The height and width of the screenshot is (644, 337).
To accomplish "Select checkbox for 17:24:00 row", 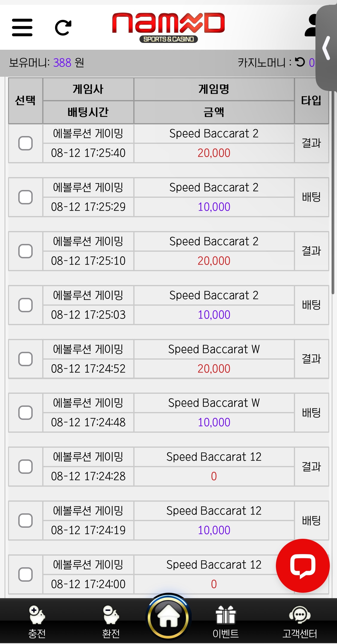I will [x=25, y=574].
